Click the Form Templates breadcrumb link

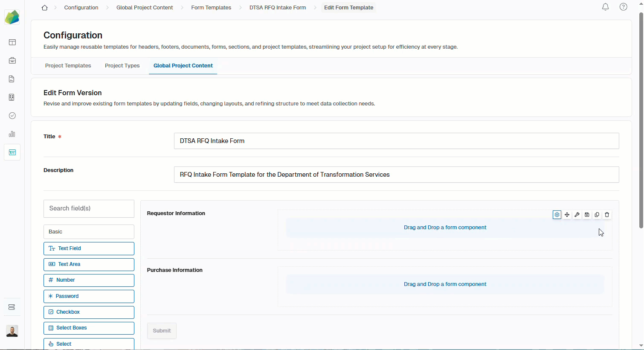(211, 8)
